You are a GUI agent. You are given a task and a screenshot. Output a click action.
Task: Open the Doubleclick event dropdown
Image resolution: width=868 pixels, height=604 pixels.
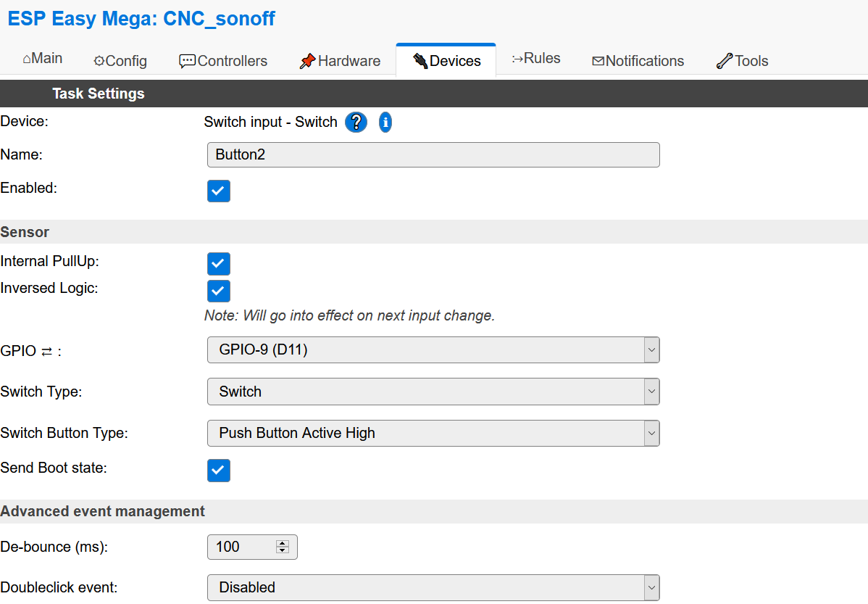(433, 587)
